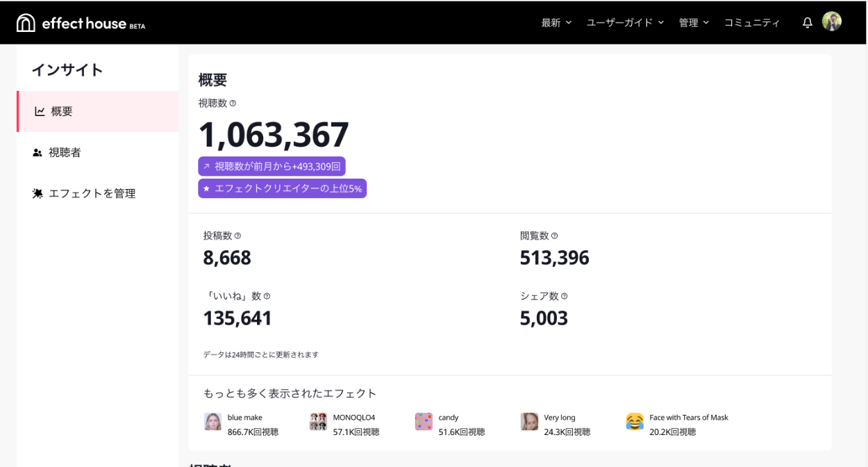Image resolution: width=868 pixels, height=467 pixels.
Task: Select 視聴者 in the sidebar
Action: tap(65, 152)
